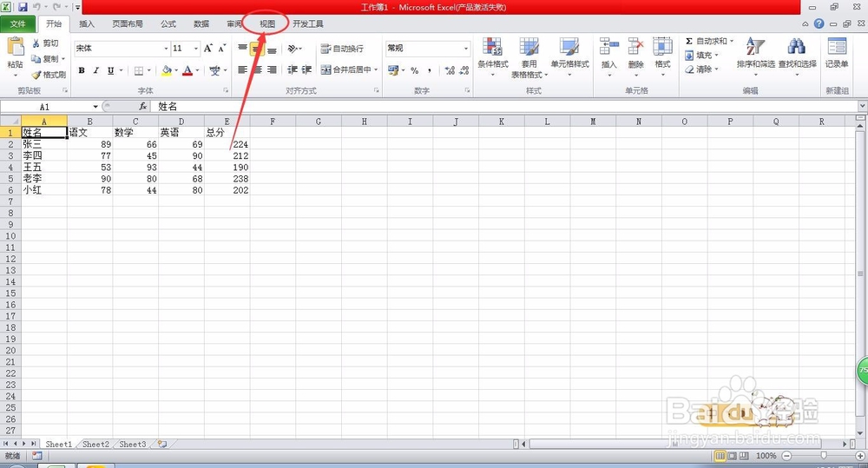Click the 自动换行 wrap text button

click(x=342, y=49)
